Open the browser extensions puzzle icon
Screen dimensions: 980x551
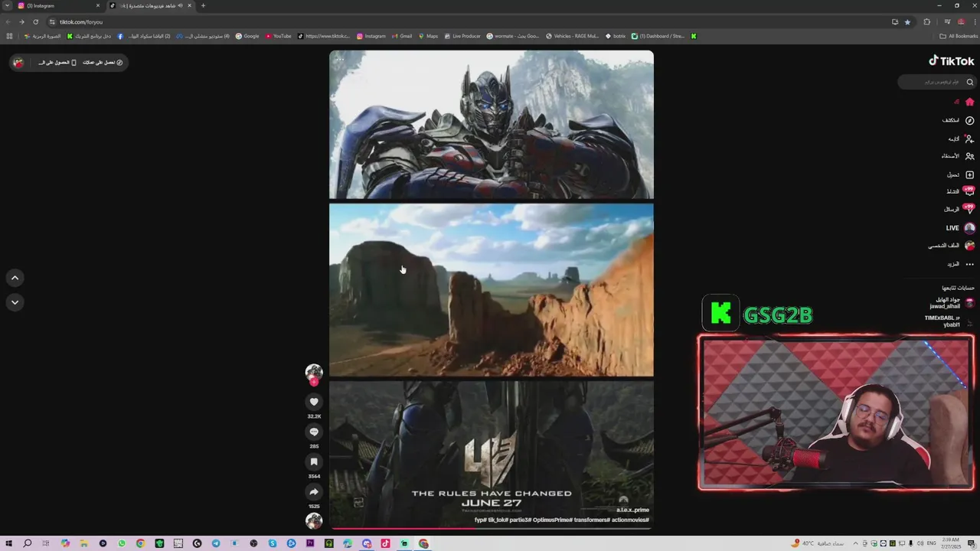pyautogui.click(x=927, y=21)
